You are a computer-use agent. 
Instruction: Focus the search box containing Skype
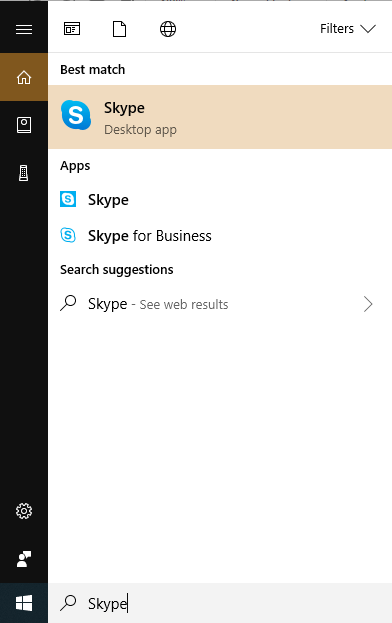[220, 603]
